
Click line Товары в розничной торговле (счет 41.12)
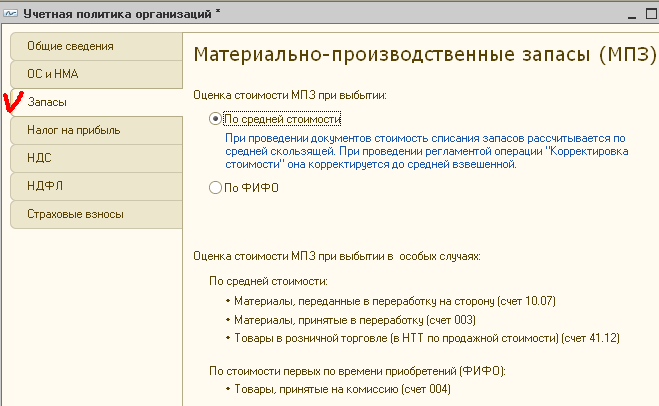point(427,338)
